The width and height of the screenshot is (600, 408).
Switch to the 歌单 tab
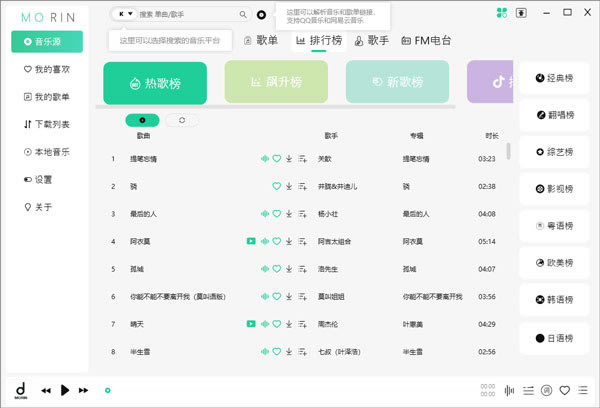(x=261, y=41)
